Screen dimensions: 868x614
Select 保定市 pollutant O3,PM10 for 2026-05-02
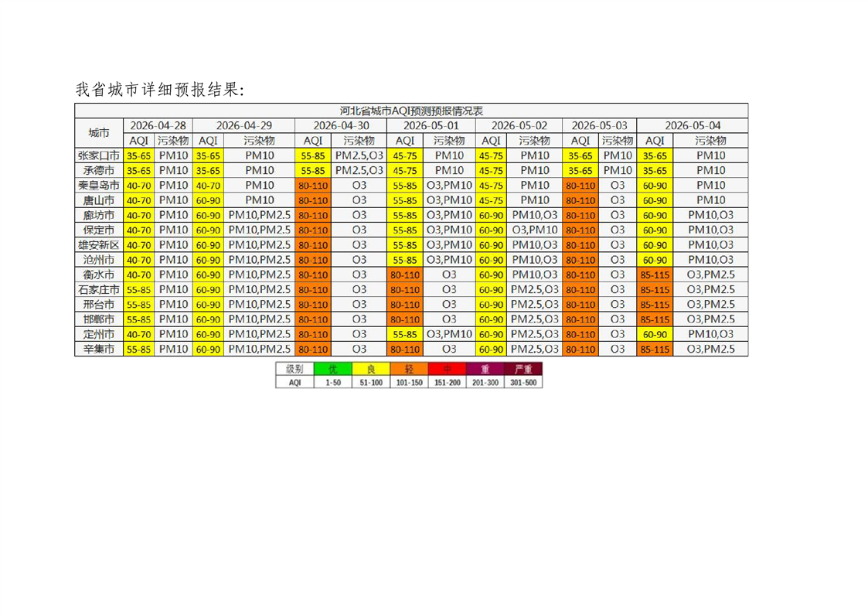pos(535,230)
